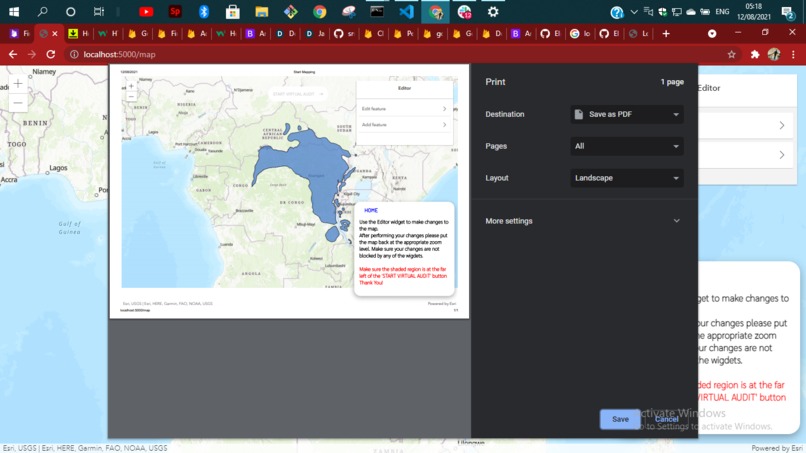
Task: Open the terminal app on taskbar
Action: pos(377,11)
